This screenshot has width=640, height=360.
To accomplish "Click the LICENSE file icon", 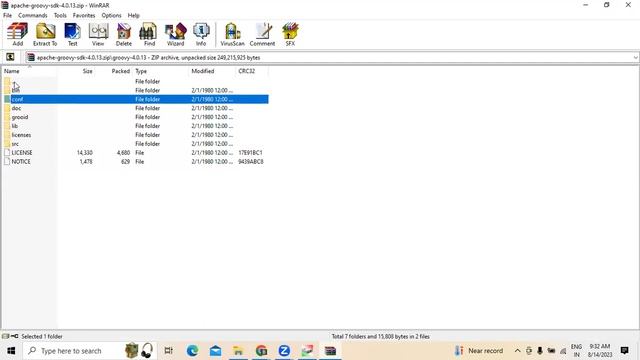I will pyautogui.click(x=7, y=153).
